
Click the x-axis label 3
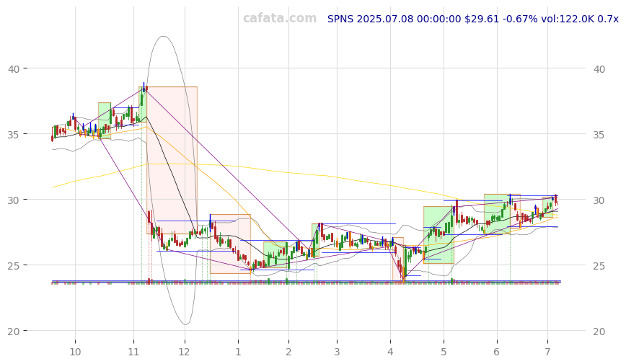(337, 352)
